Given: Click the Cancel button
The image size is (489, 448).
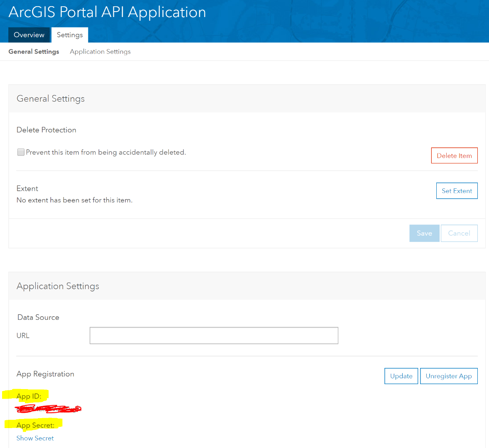Looking at the screenshot, I should (x=459, y=233).
